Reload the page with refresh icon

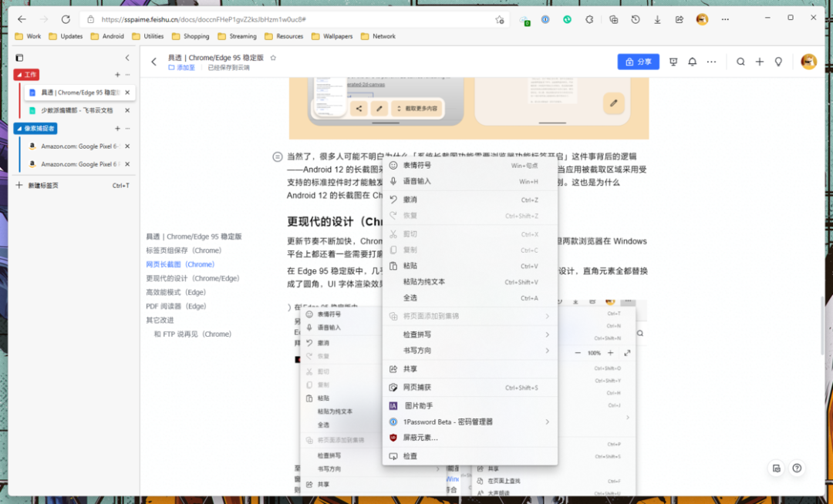tap(66, 19)
